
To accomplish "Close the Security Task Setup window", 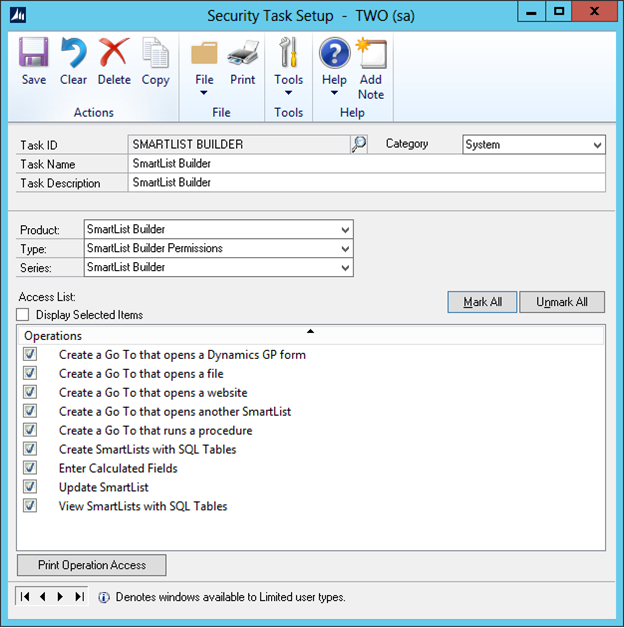I will coord(594,12).
